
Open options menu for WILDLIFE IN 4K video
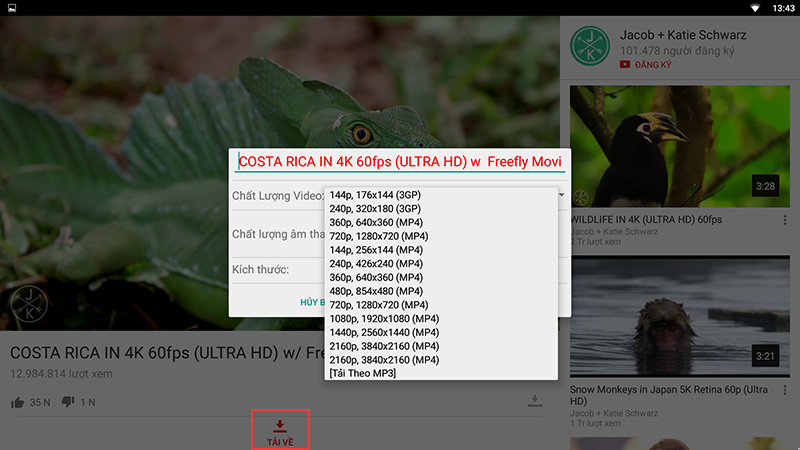(785, 220)
